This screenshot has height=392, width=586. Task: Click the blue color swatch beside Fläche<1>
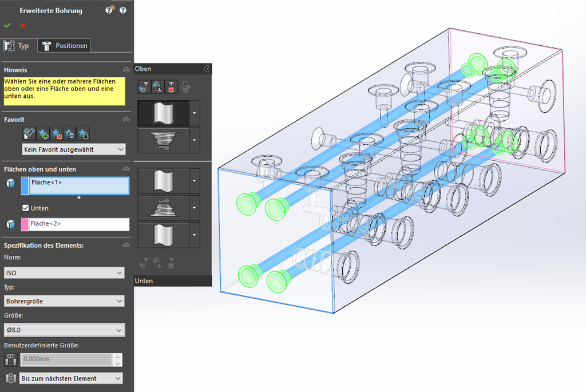pos(25,186)
